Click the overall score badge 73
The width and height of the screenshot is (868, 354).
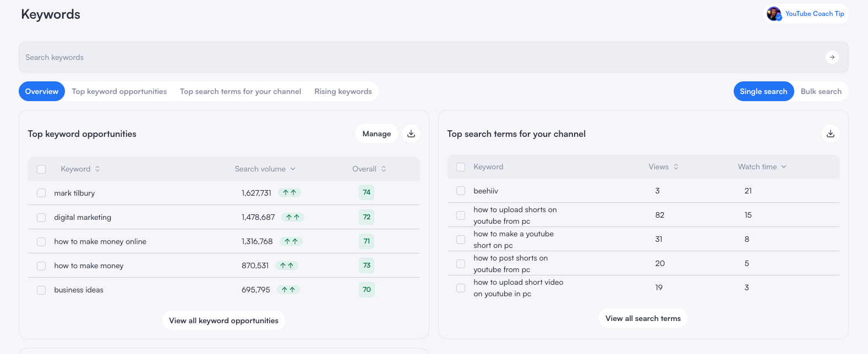pyautogui.click(x=367, y=265)
